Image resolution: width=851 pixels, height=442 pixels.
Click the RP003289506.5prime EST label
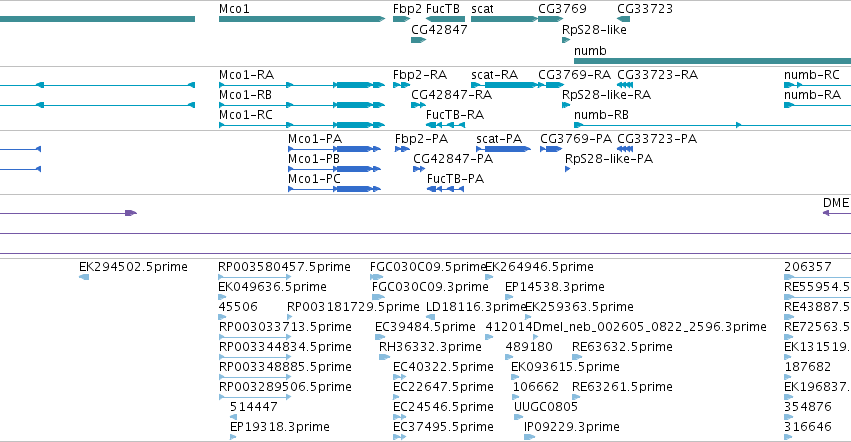[285, 387]
